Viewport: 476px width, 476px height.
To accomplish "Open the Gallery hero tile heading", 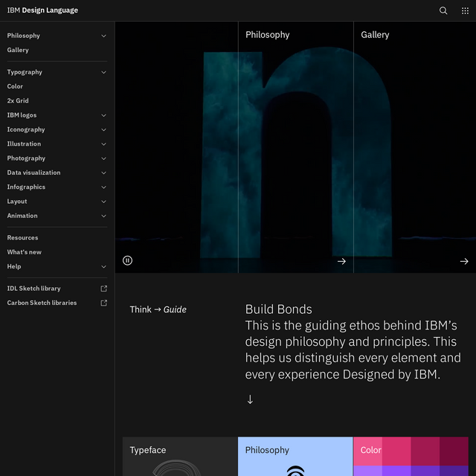I will (375, 35).
